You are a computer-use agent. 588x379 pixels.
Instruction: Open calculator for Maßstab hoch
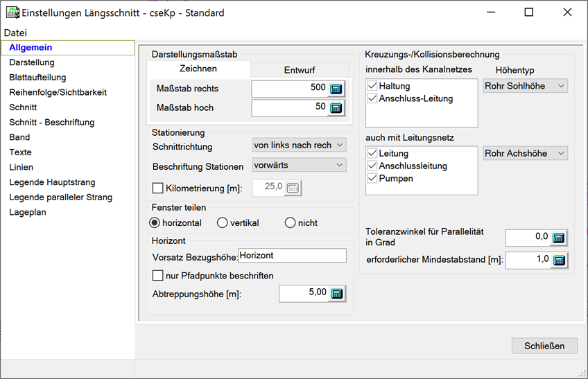pos(336,107)
